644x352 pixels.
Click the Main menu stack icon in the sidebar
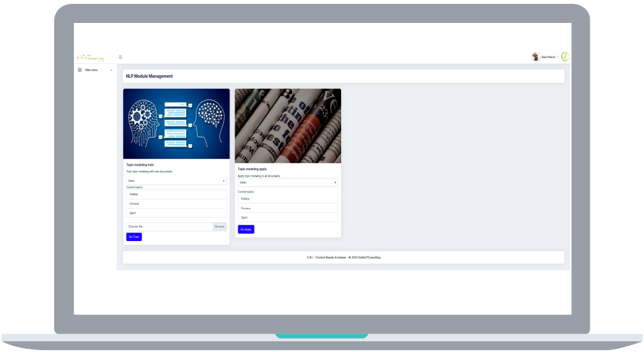pos(80,70)
